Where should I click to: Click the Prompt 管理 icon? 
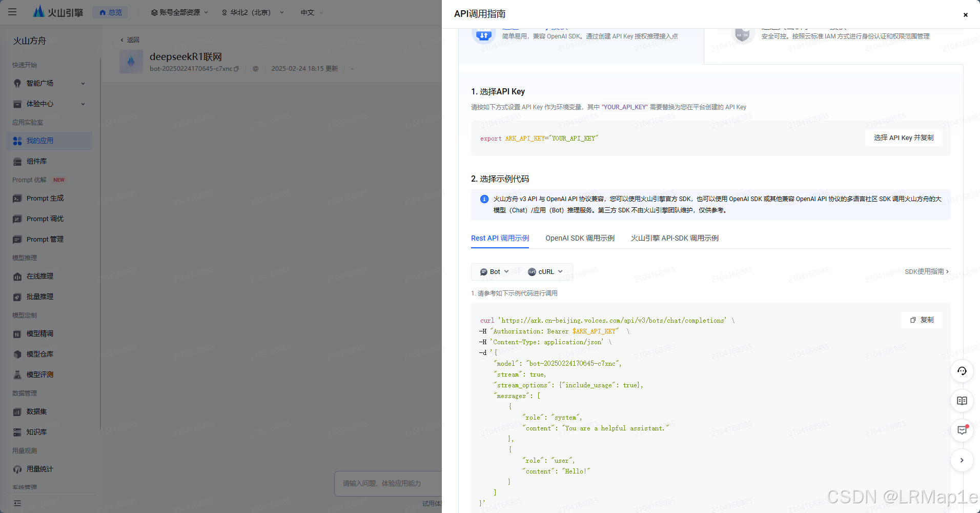[x=17, y=240]
